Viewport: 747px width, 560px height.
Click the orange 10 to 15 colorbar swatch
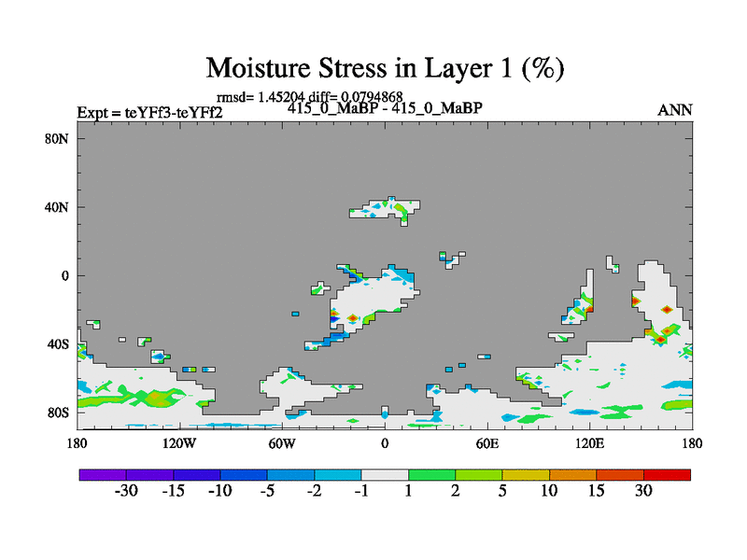[x=572, y=474]
